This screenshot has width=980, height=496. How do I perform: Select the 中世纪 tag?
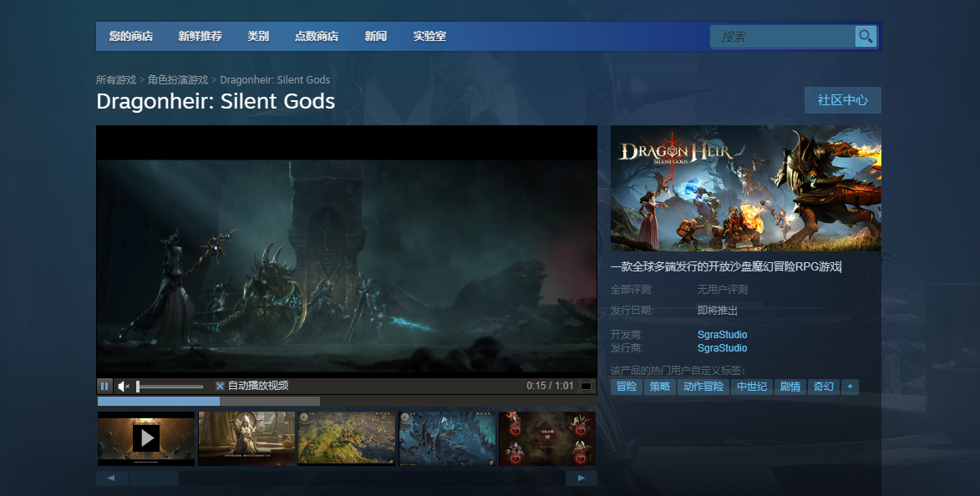pyautogui.click(x=751, y=387)
